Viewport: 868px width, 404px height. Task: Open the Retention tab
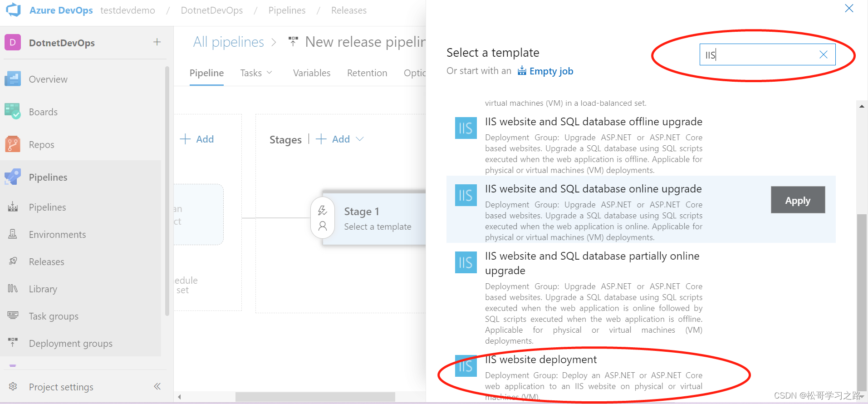367,73
